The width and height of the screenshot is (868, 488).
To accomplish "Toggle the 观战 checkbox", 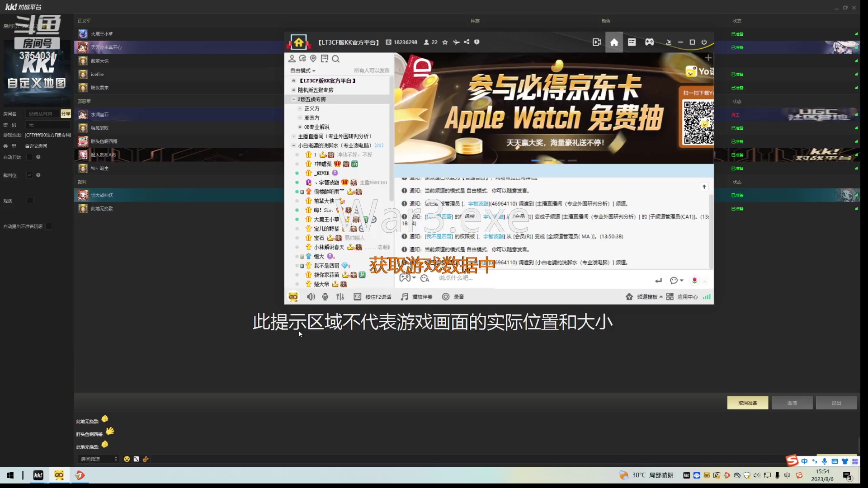I will pos(30,201).
